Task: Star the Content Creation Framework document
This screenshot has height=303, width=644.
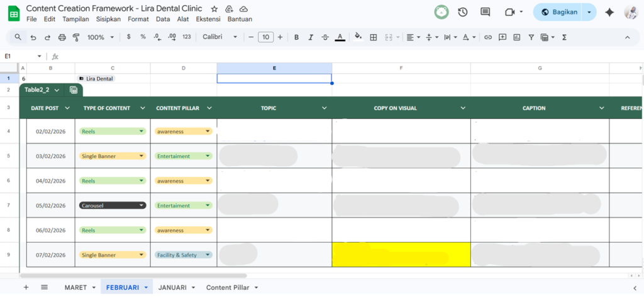Action: coord(214,9)
